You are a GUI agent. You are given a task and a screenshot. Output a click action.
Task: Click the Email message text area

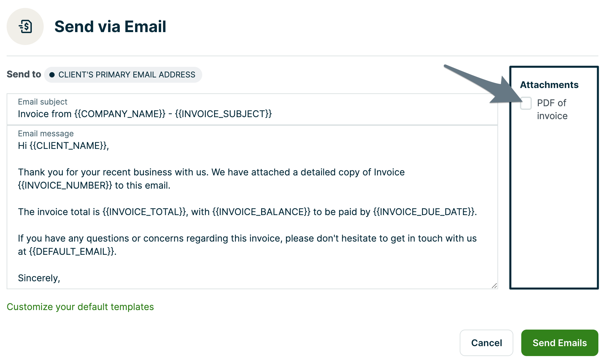(x=252, y=225)
